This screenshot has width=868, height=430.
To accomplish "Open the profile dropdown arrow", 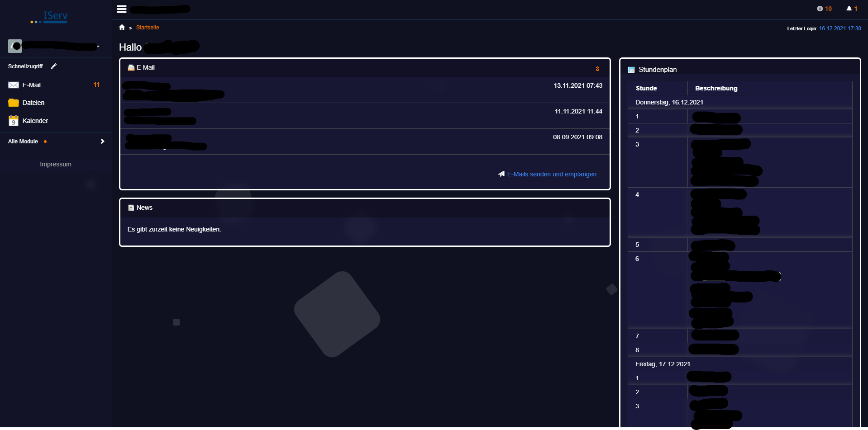I will (x=99, y=47).
